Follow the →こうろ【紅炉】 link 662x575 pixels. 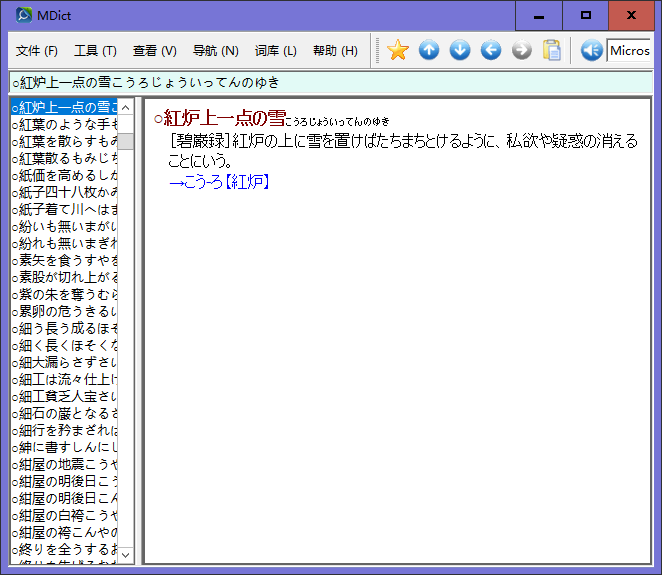(220, 181)
